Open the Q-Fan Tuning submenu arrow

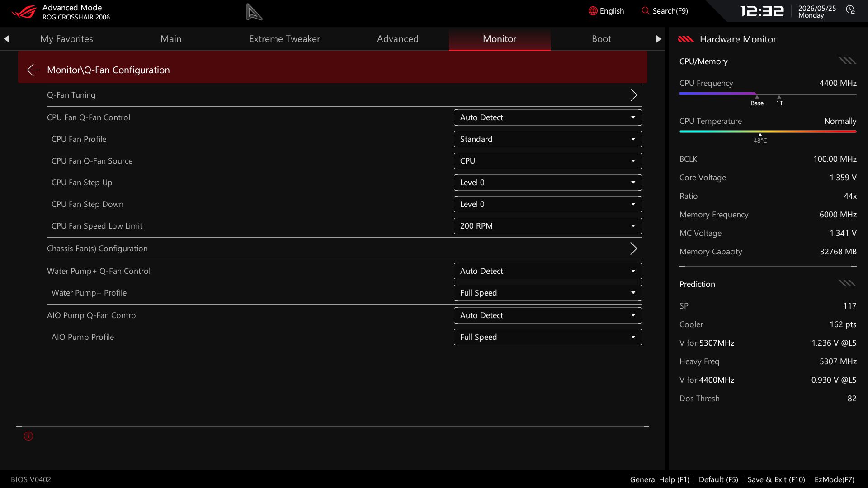click(634, 95)
